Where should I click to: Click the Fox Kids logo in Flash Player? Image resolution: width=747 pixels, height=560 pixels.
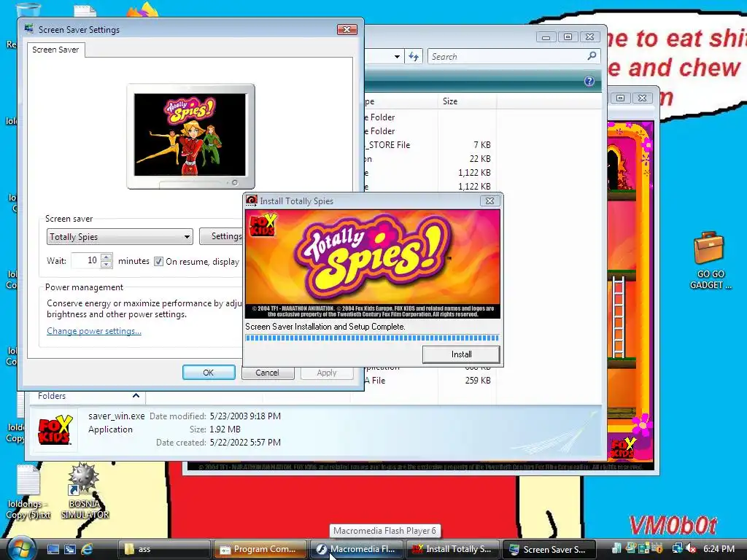tap(623, 447)
